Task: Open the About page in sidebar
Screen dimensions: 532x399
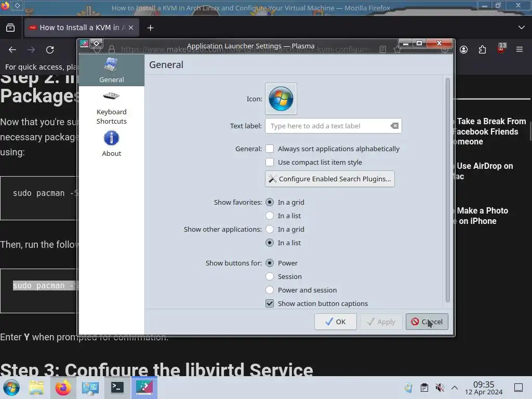Action: tap(111, 144)
